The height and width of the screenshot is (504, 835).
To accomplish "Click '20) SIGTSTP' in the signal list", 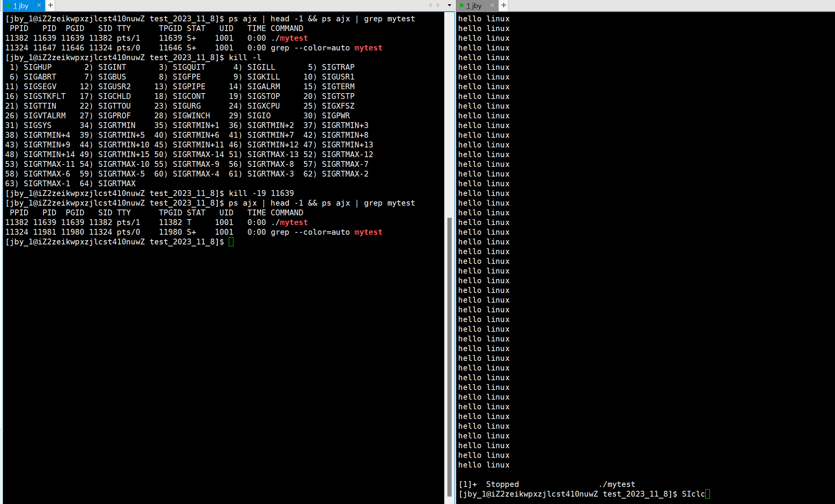I will (x=329, y=96).
